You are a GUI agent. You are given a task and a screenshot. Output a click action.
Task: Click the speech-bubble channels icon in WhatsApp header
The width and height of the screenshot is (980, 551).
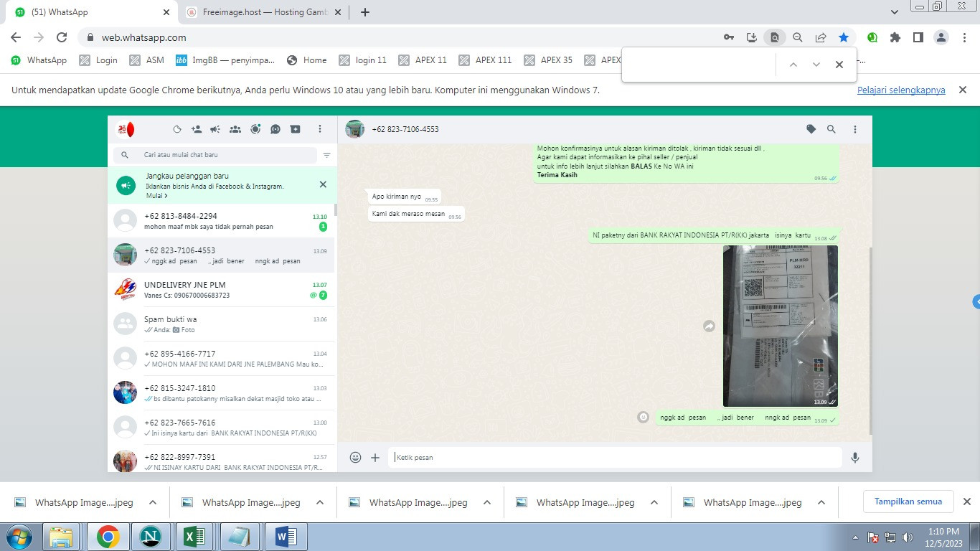pos(275,129)
